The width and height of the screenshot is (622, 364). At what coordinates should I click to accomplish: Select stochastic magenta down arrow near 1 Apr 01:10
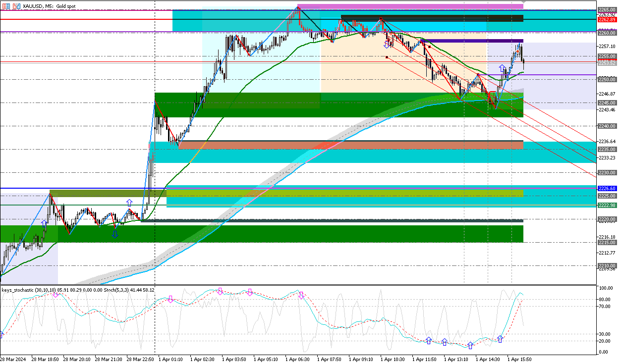(170, 299)
